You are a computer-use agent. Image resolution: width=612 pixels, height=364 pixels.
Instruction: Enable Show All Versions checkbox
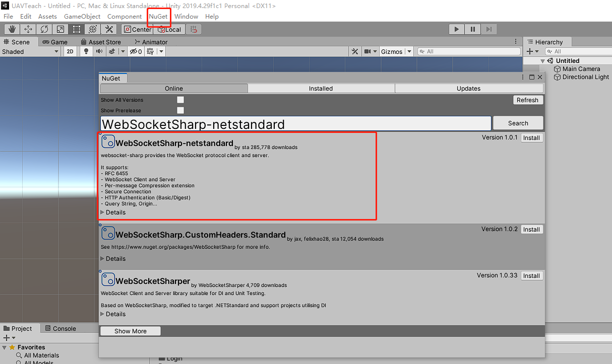180,100
